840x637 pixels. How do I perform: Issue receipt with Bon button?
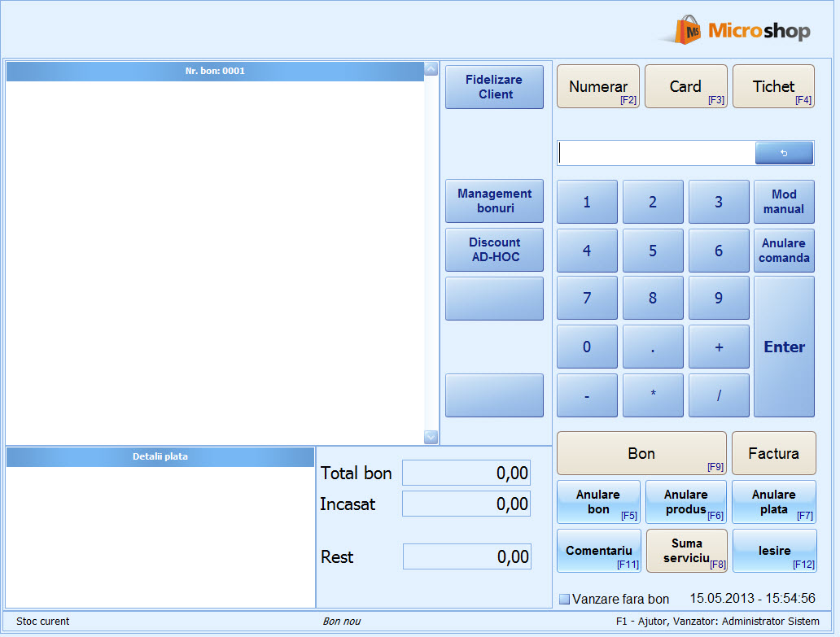(x=641, y=453)
